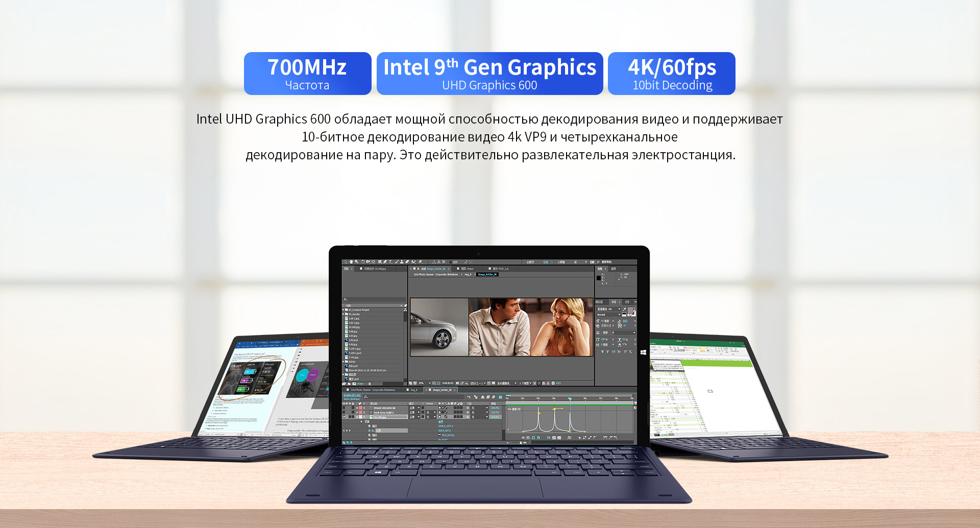Image resolution: width=980 pixels, height=528 pixels.
Task: Select the Hand tool
Action: [x=351, y=261]
